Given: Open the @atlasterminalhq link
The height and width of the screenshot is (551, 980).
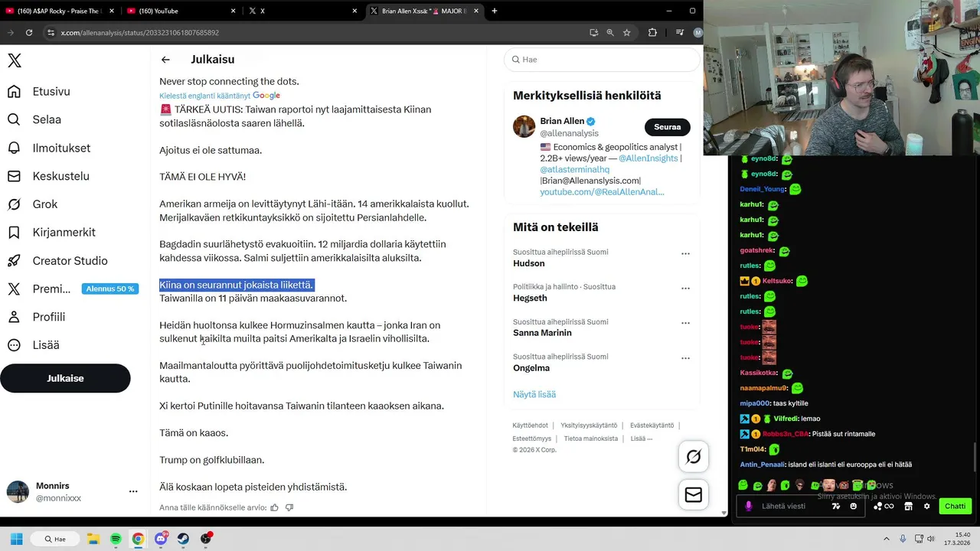Looking at the screenshot, I should point(575,169).
